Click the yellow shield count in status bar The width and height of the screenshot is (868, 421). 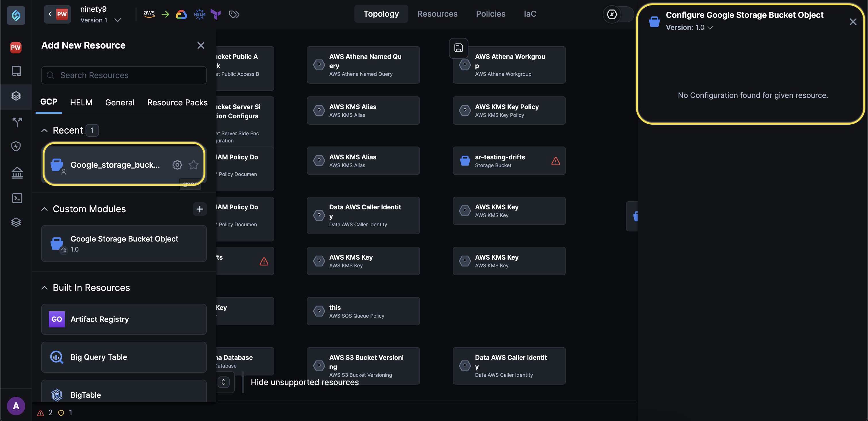[65, 413]
